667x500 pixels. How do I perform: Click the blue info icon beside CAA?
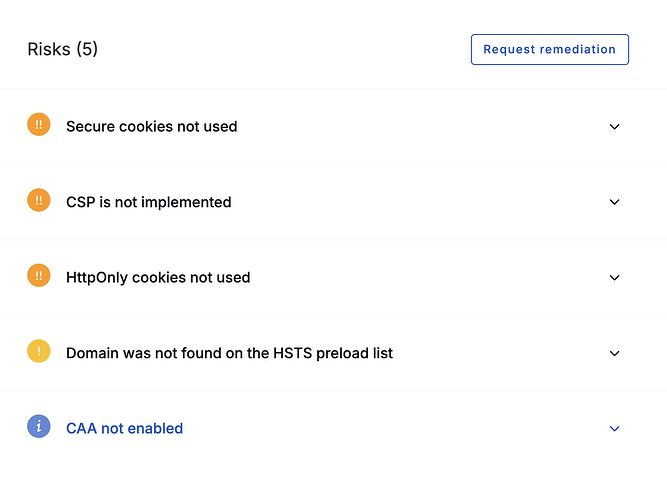(x=38, y=427)
